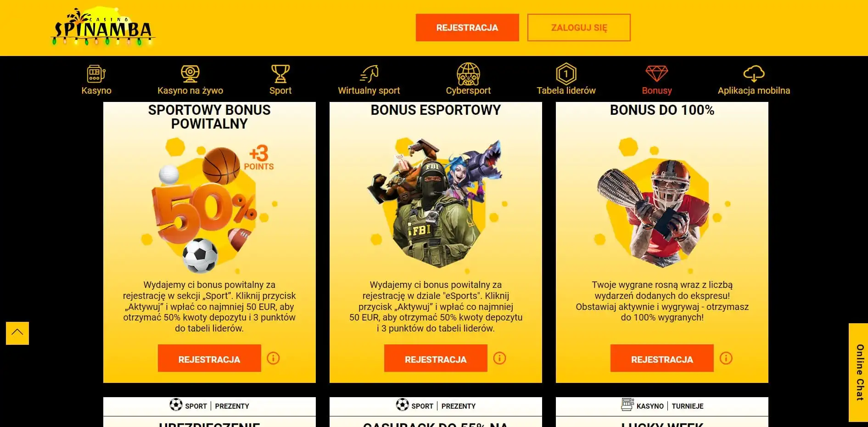Click REJESTRACJA under Sportowy Bonus Powitalny

[209, 358]
